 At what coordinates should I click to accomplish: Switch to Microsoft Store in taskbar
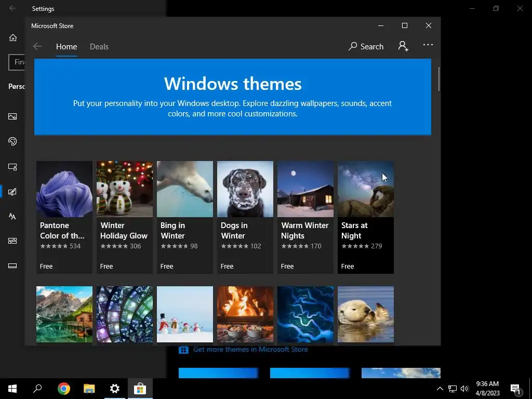pyautogui.click(x=140, y=389)
